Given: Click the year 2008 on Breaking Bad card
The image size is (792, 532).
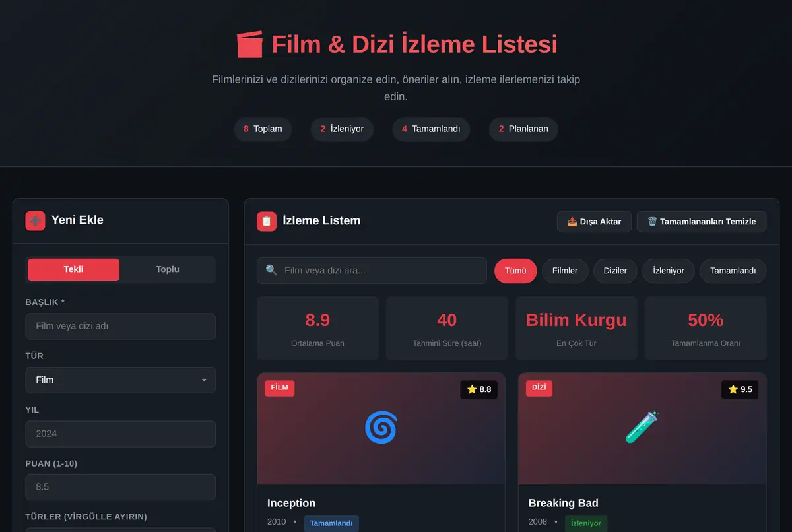Looking at the screenshot, I should pos(538,522).
